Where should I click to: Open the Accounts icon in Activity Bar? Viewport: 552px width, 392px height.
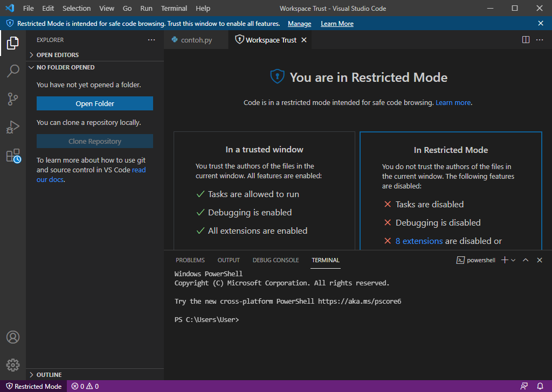[13, 337]
